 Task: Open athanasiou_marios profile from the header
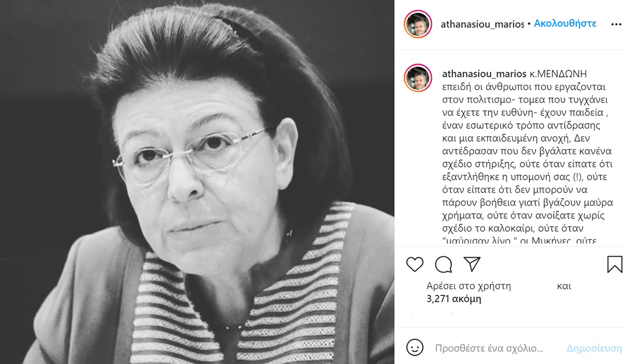482,24
